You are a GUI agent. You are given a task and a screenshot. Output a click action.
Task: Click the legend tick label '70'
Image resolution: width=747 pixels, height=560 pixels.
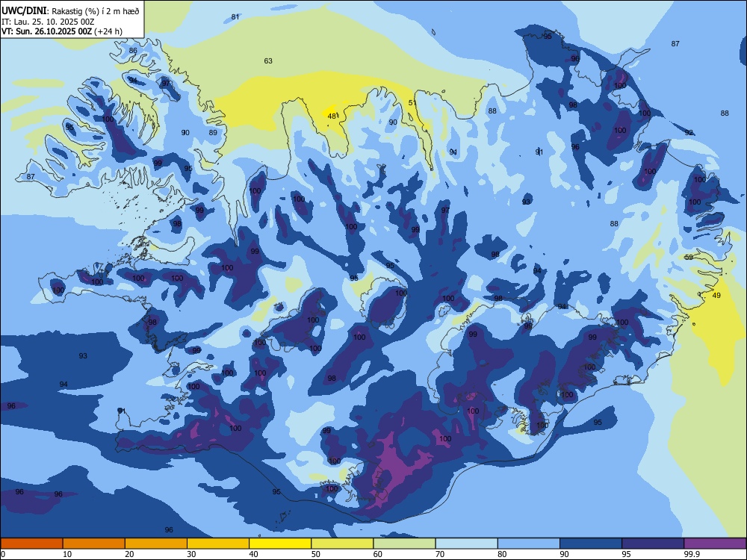[440, 554]
